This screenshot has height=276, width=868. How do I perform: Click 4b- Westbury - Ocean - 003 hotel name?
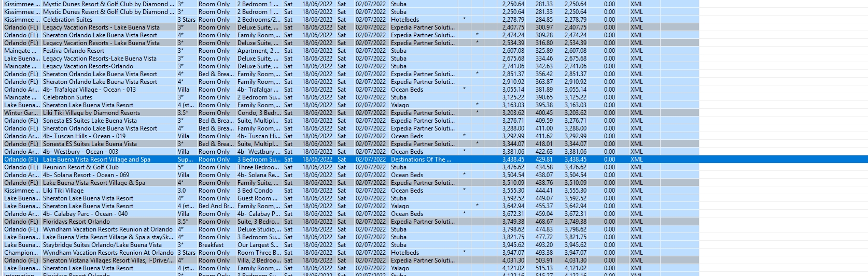tap(80, 152)
